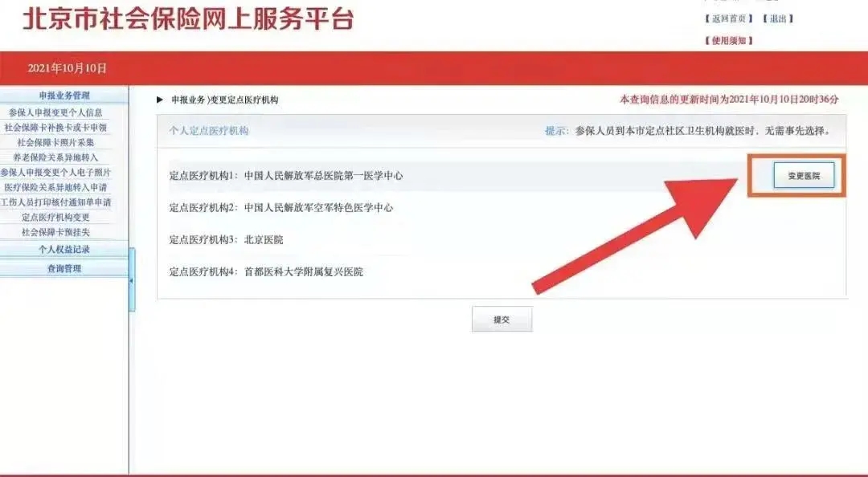Open 社会保障卡预挂失 menu item

tap(55, 232)
